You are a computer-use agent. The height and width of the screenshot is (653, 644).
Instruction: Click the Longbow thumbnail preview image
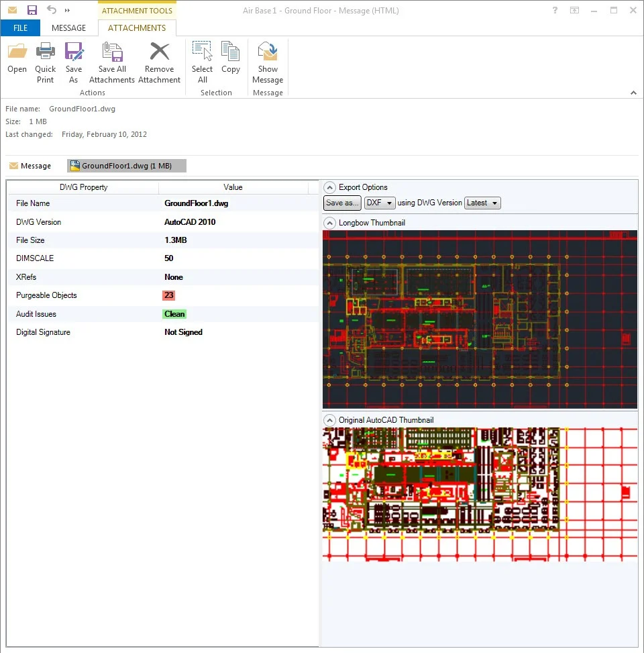point(480,319)
